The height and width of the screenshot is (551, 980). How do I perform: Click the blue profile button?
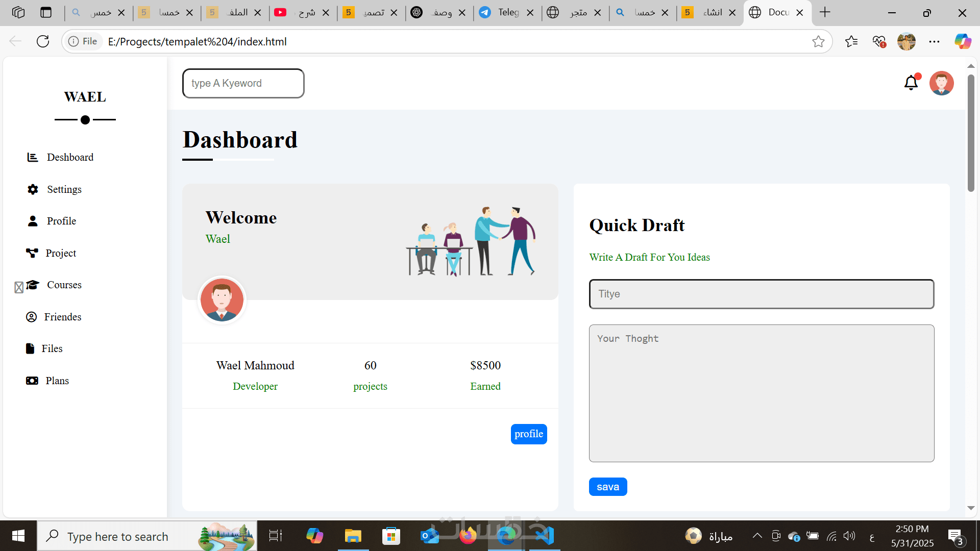(x=528, y=434)
